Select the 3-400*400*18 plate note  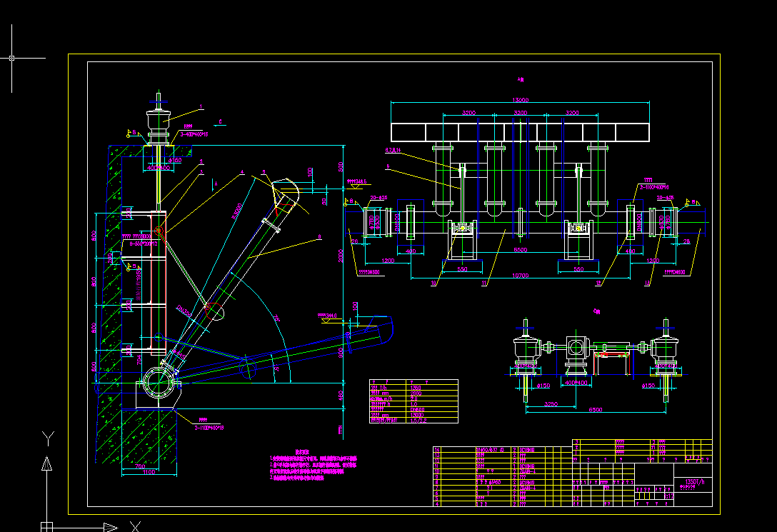point(194,134)
